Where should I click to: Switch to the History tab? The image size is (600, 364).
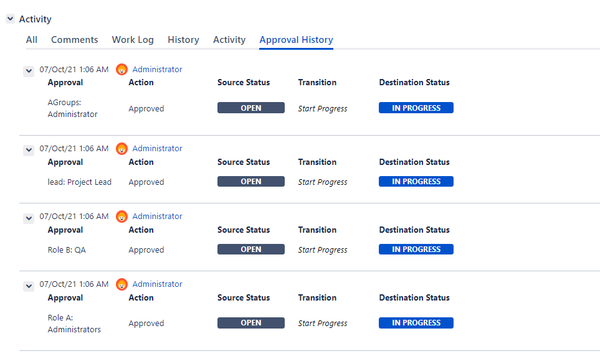pos(183,40)
